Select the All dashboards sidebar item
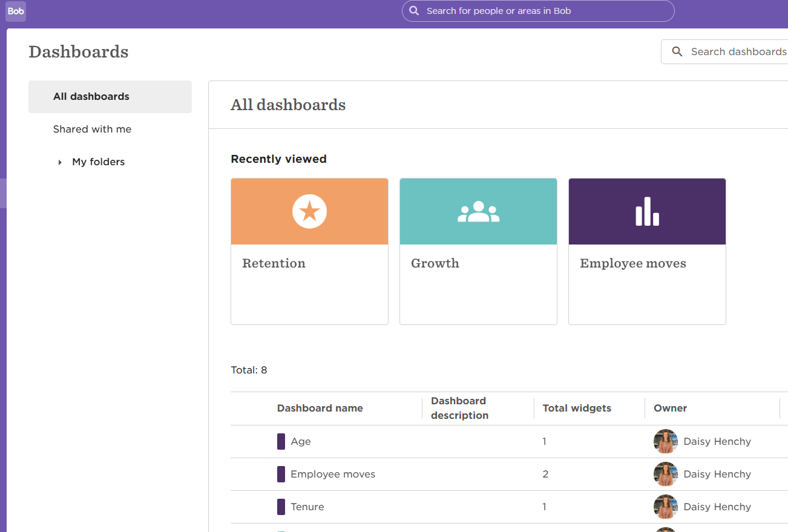This screenshot has width=788, height=532. (91, 97)
